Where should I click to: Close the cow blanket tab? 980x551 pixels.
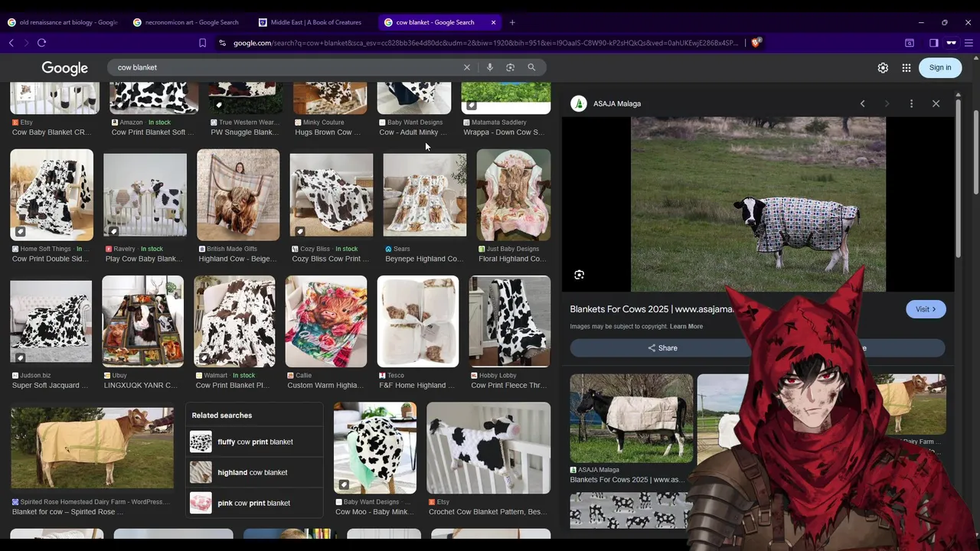click(494, 22)
